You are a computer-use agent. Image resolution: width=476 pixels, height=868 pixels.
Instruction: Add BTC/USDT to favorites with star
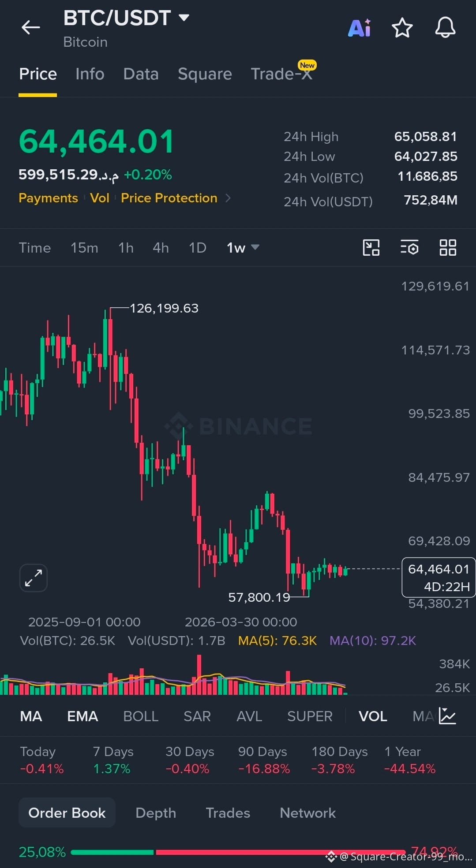[402, 28]
